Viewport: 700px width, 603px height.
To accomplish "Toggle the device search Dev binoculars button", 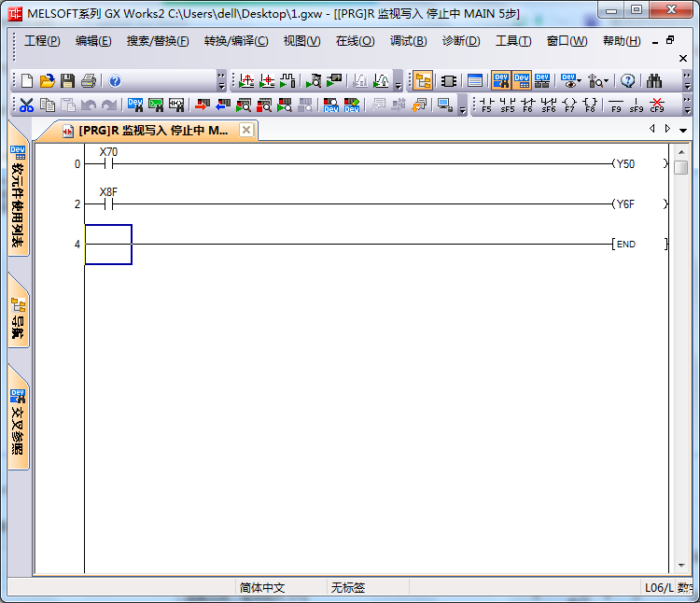I will 500,81.
